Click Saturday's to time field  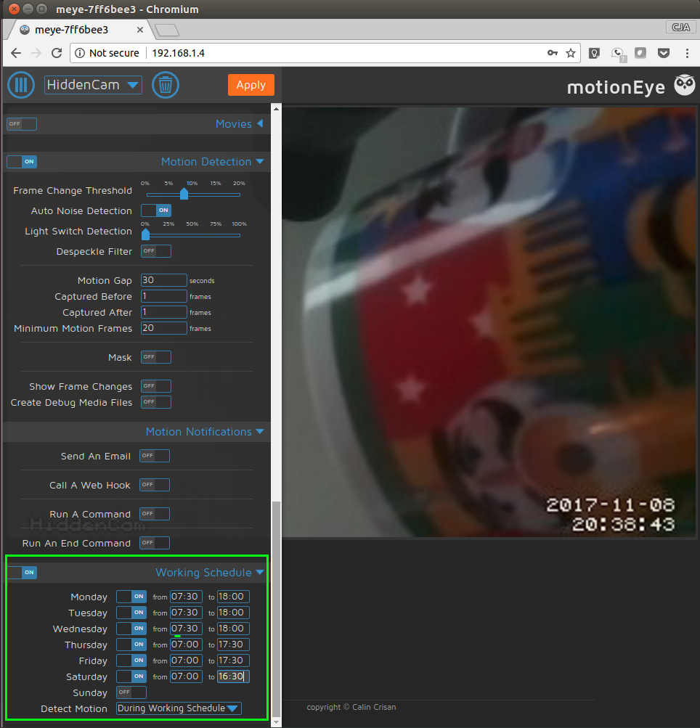pos(233,676)
